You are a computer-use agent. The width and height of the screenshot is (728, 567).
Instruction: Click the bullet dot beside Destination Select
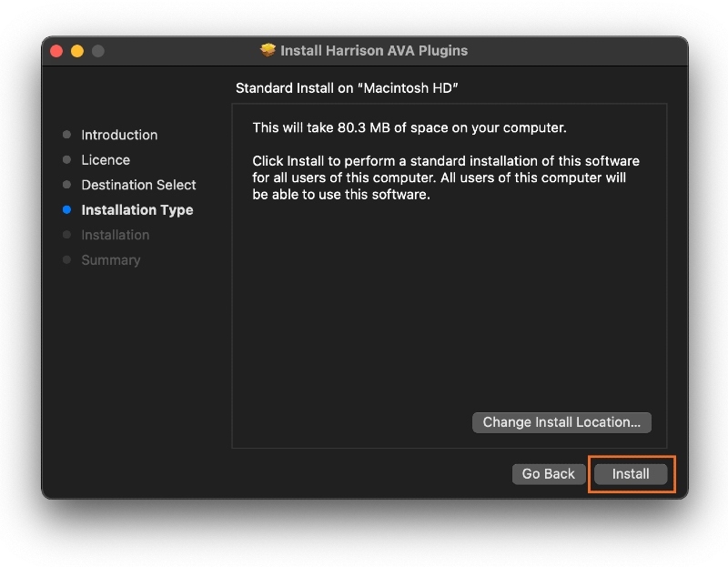[x=66, y=185]
